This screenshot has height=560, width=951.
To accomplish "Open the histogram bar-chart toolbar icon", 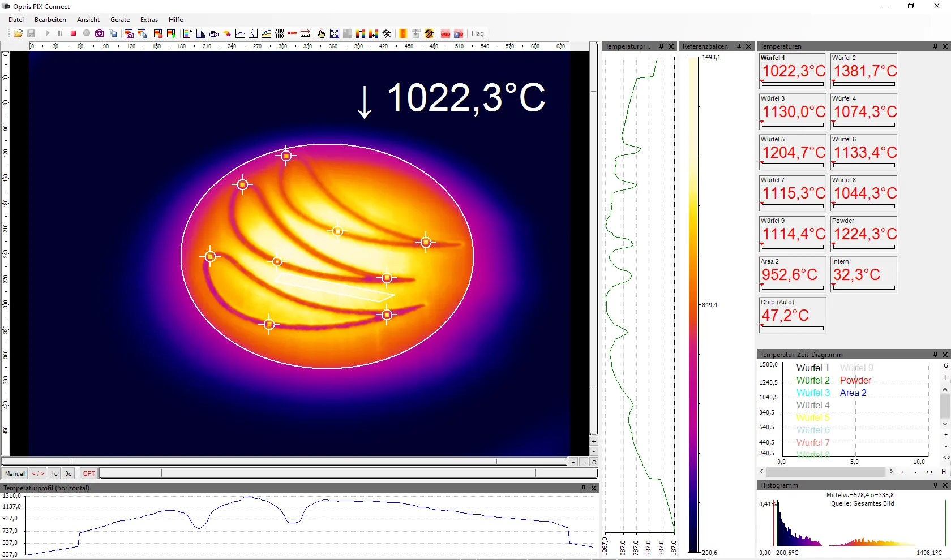I will point(201,33).
